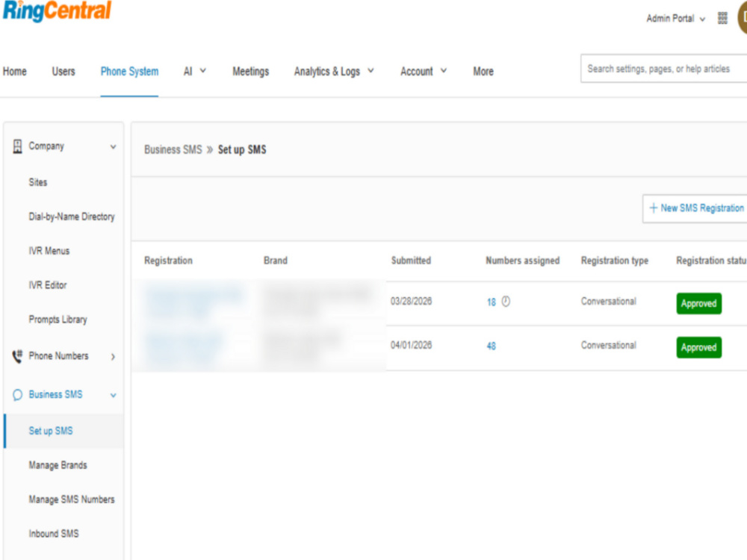The width and height of the screenshot is (747, 560).
Task: Click the plus icon on New SMS Registration
Action: click(654, 208)
